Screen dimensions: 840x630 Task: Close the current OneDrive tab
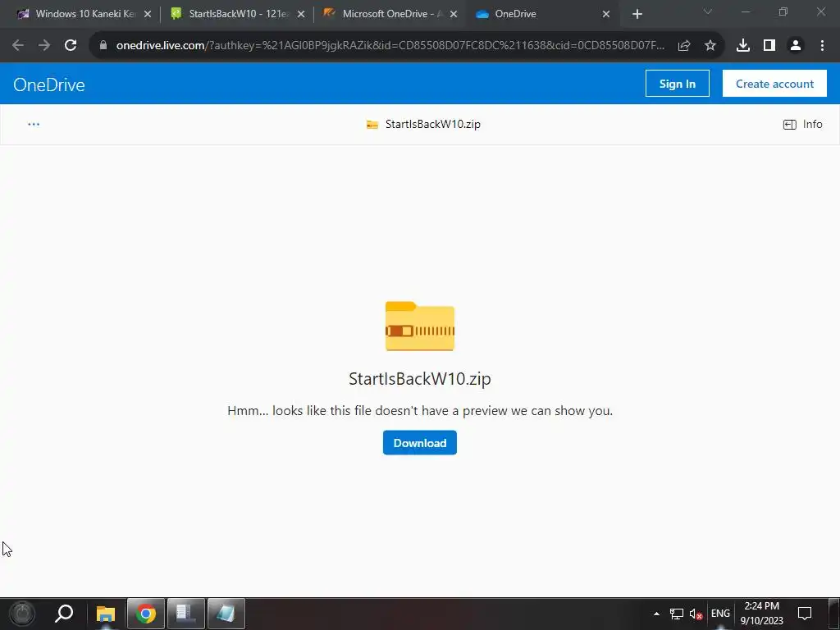coord(606,15)
